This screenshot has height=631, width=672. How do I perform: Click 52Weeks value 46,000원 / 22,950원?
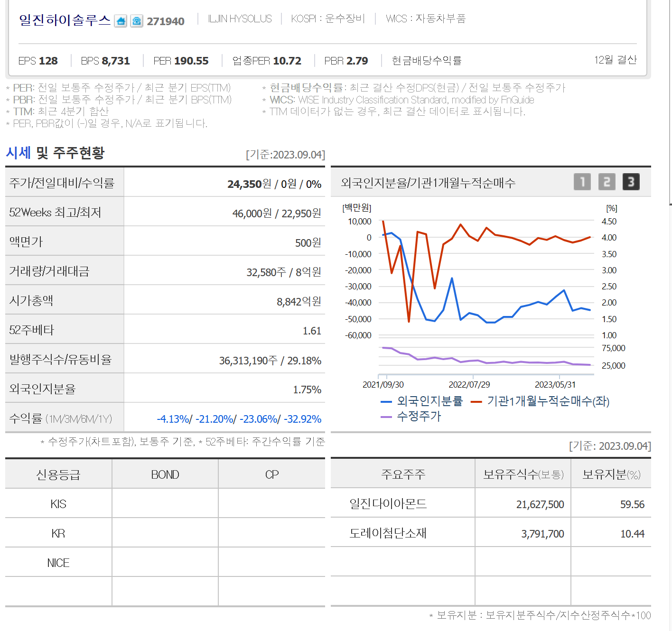(277, 213)
